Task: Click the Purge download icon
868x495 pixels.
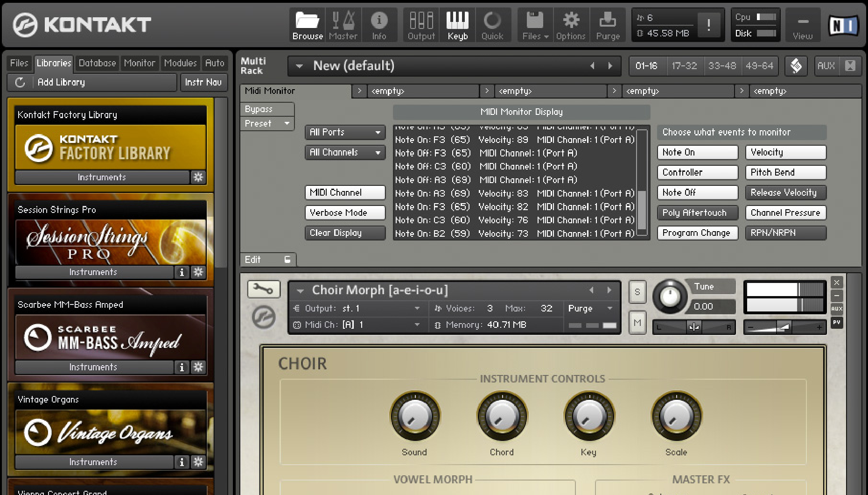Action: coord(608,24)
